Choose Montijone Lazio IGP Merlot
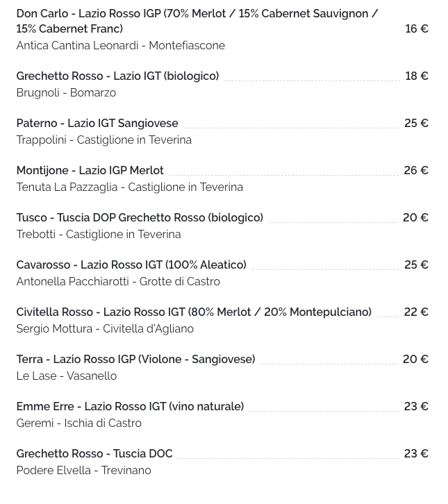Viewport: 448px width, 504px height. pos(90,170)
